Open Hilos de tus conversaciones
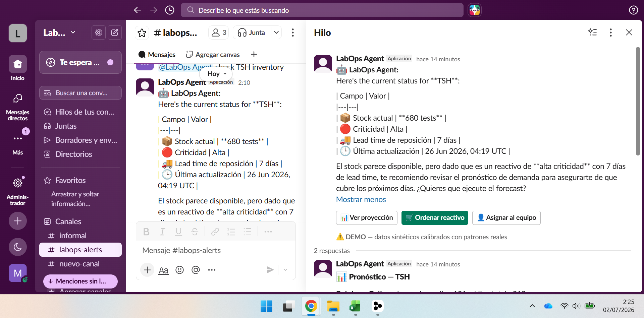This screenshot has height=318, width=644. [x=80, y=112]
